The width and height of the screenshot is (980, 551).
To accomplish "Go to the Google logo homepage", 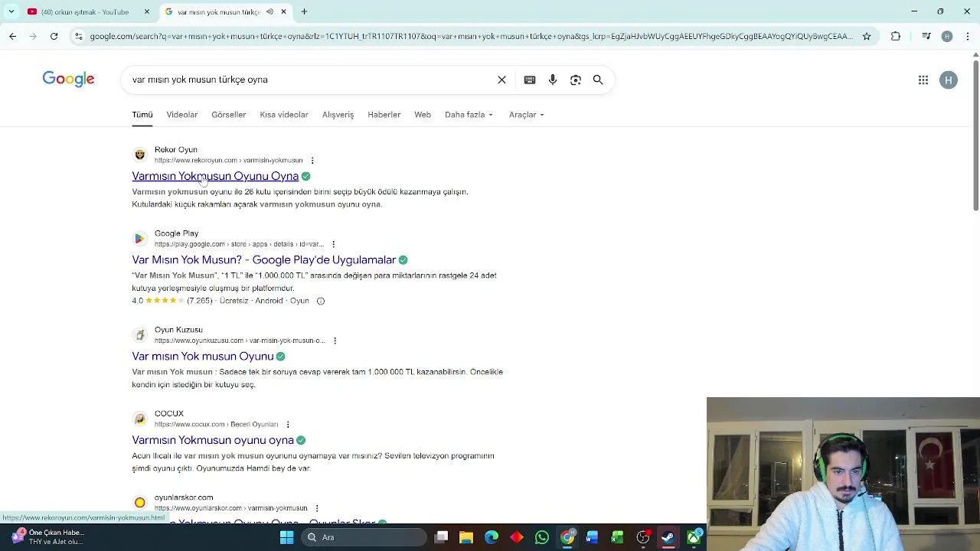I will click(x=68, y=79).
